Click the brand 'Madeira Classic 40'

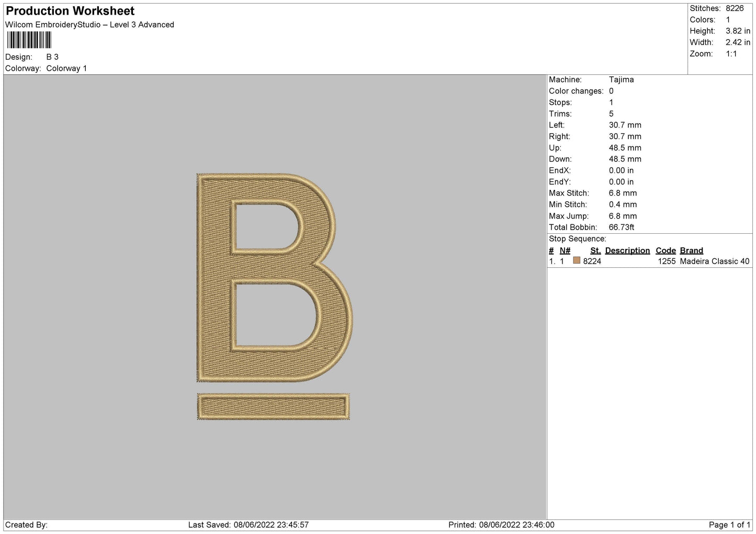pyautogui.click(x=715, y=262)
